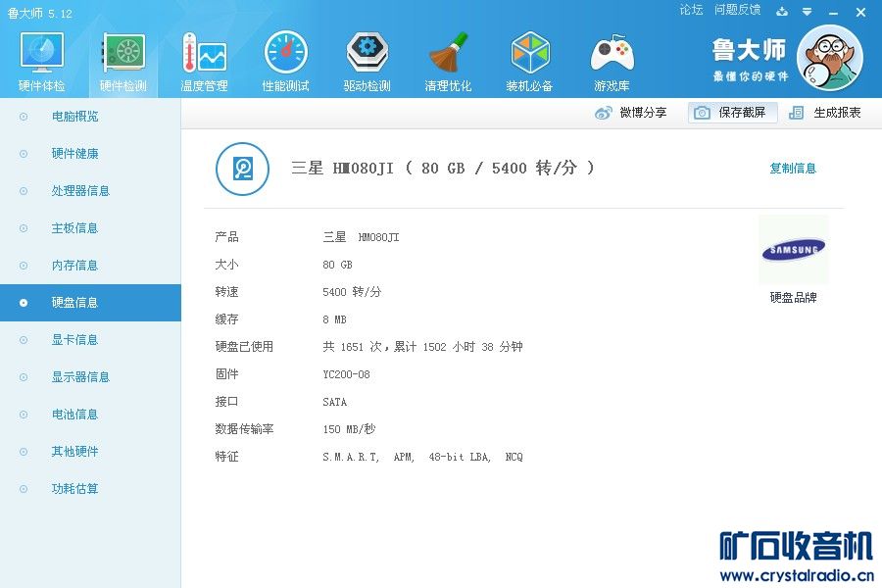This screenshot has width=882, height=588.
Task: Click the hard disk icon beside 三星 HM080JI
Action: 242,169
